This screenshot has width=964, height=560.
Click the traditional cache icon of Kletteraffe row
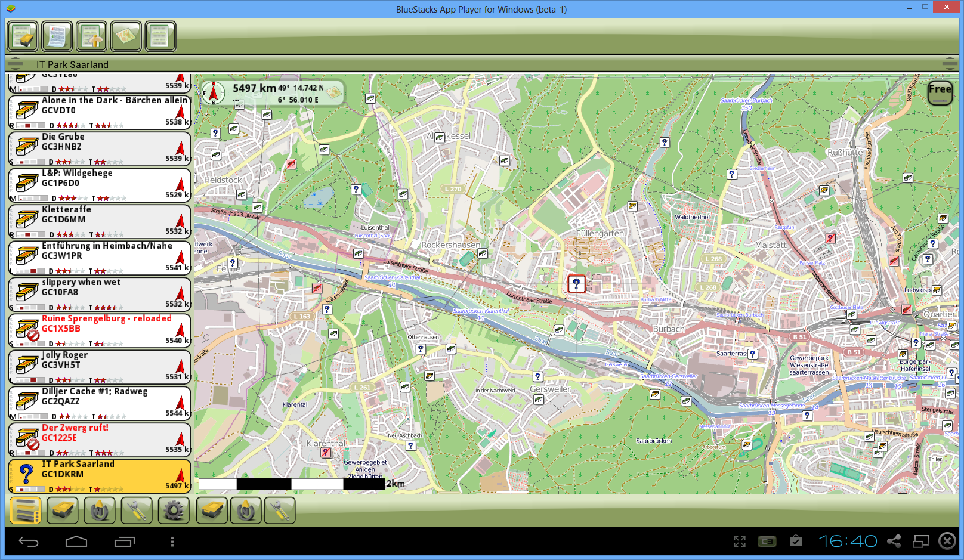(x=27, y=218)
